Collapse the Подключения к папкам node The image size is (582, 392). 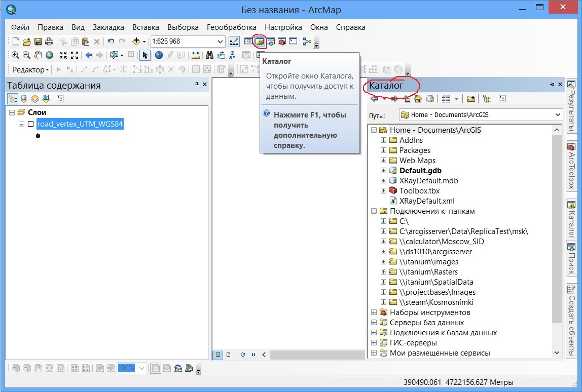(374, 211)
